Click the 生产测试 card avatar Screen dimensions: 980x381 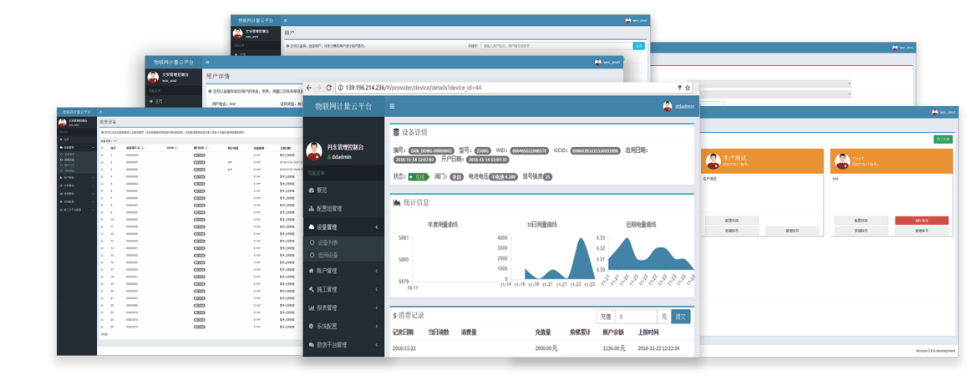[x=713, y=160]
